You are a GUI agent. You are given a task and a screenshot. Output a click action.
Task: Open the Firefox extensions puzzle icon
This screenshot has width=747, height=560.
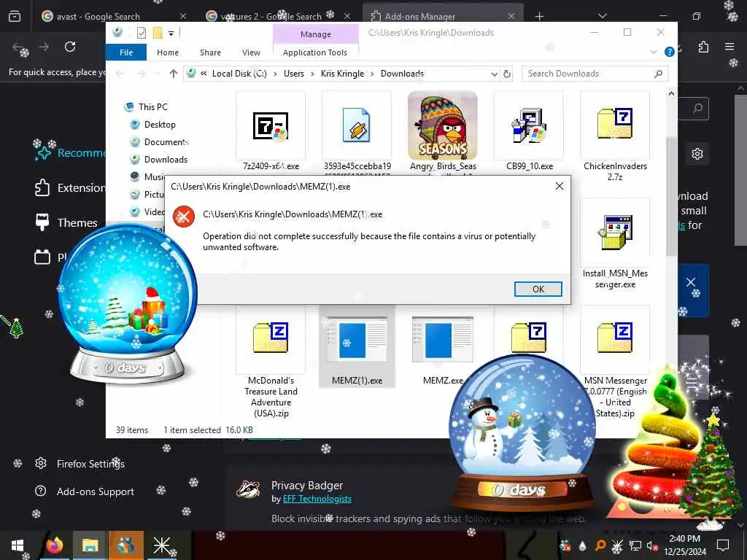703,47
